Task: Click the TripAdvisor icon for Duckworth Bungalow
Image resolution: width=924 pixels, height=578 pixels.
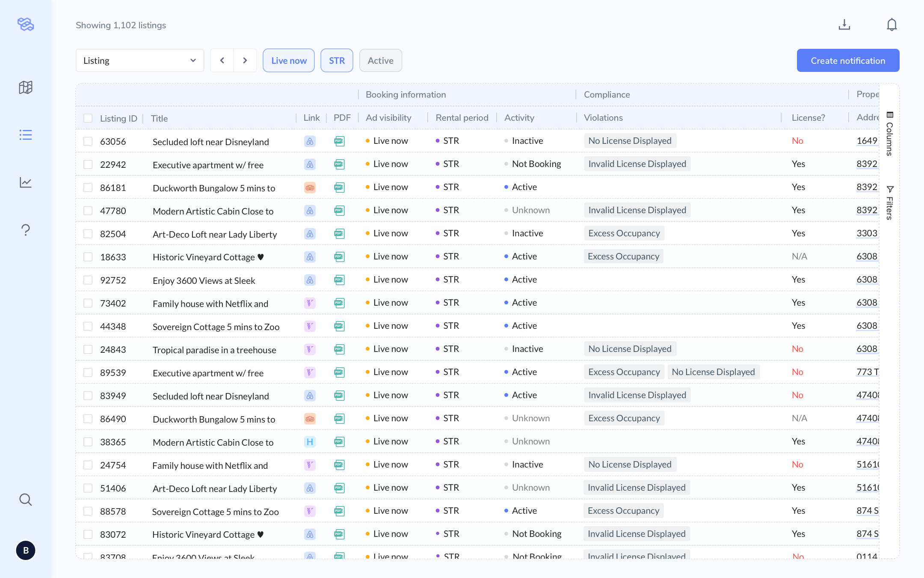Action: pos(310,187)
